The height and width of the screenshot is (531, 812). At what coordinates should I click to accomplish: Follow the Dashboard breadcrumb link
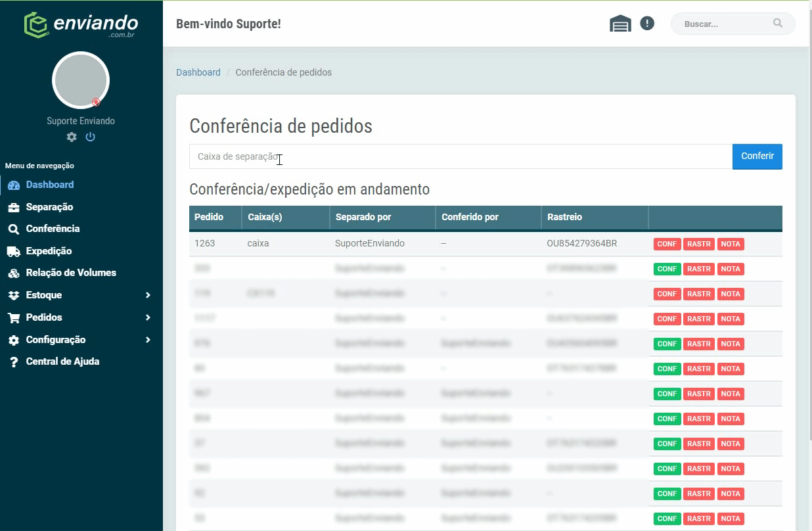pos(198,72)
